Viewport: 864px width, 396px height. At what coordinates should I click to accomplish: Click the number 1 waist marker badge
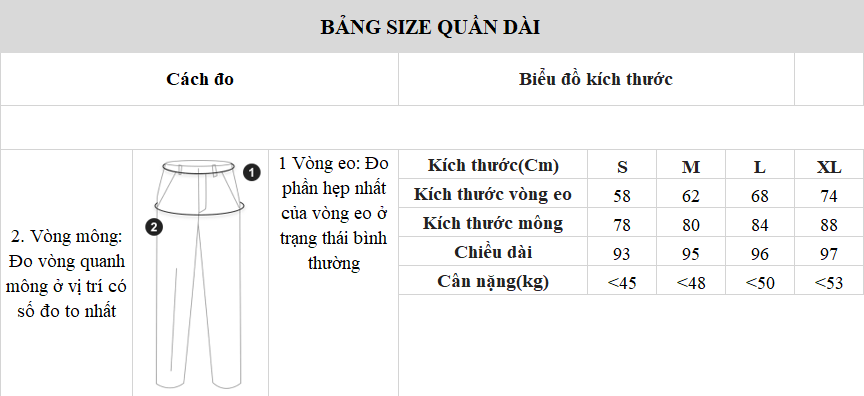[x=252, y=173]
